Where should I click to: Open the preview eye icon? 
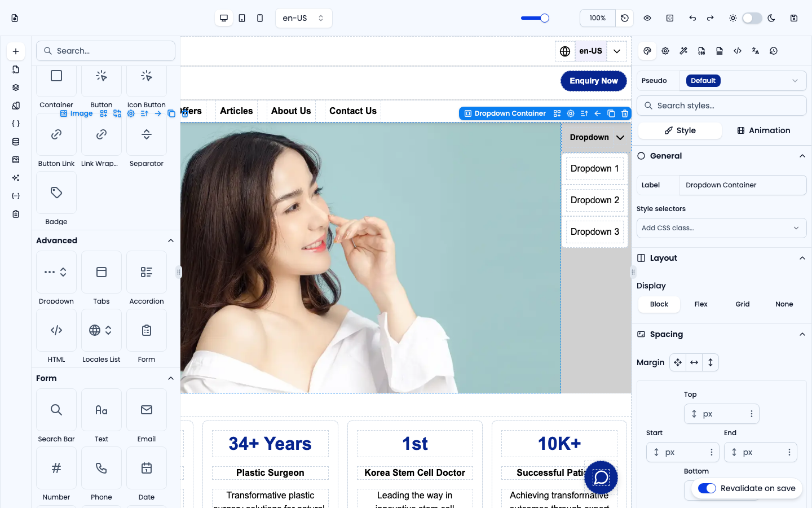coord(647,18)
